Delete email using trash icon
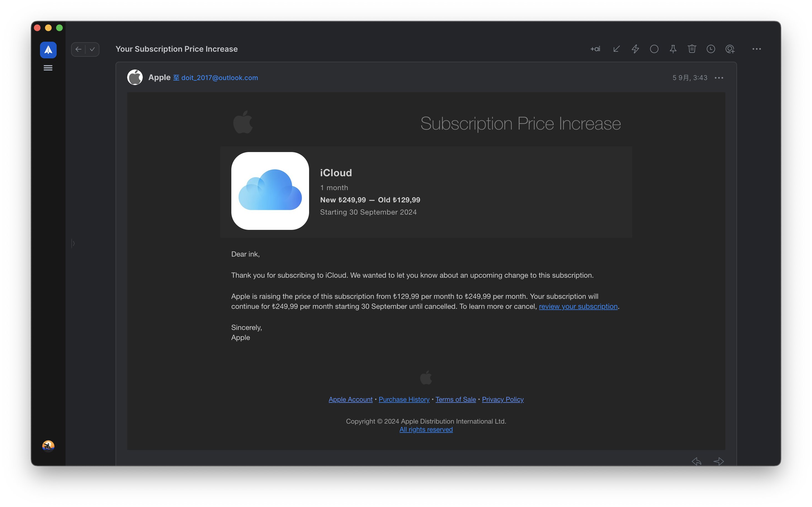 click(x=692, y=49)
